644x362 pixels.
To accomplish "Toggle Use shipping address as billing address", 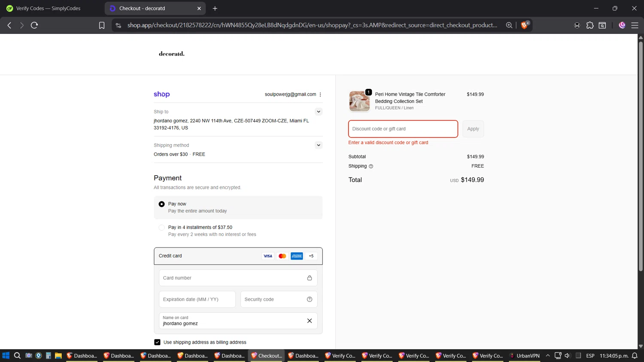I will click(157, 342).
